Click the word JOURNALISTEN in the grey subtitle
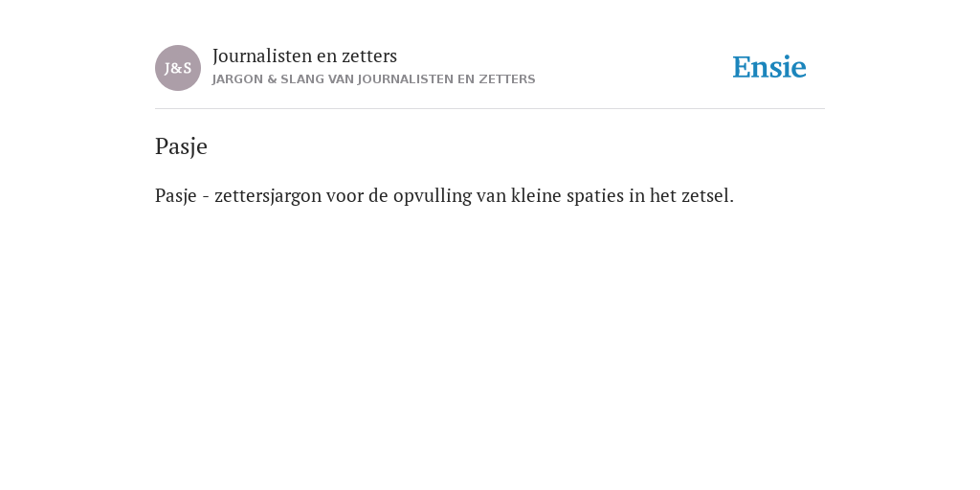This screenshot has width=980, height=490. tap(406, 79)
